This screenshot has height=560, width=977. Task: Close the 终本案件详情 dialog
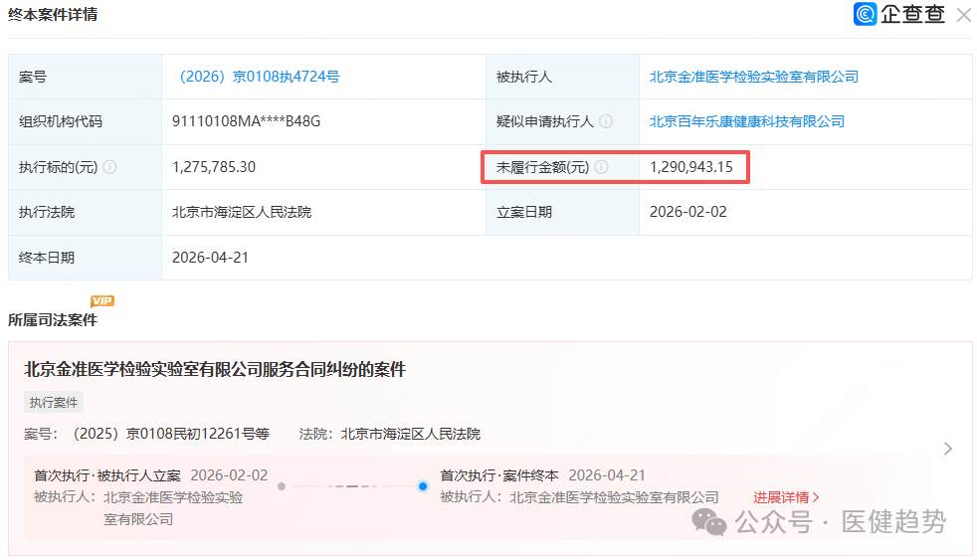(x=964, y=15)
